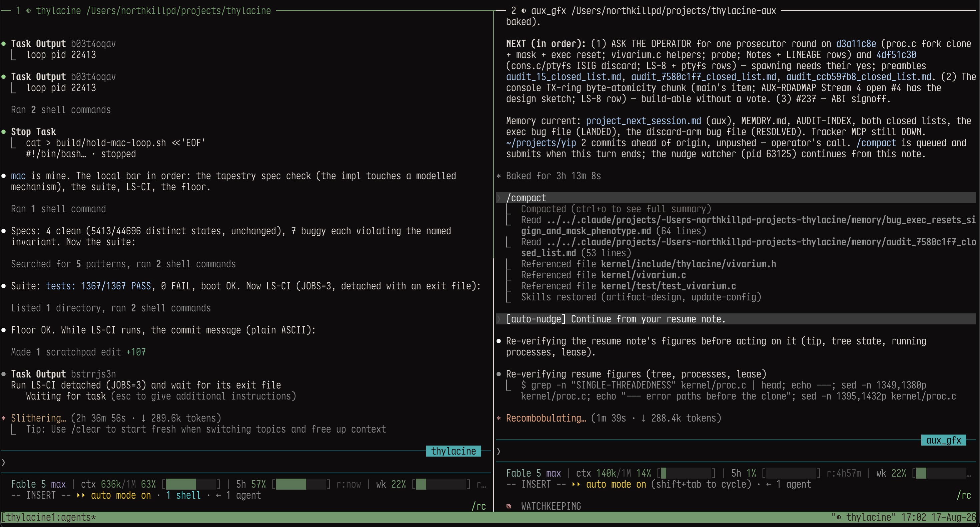The height and width of the screenshot is (527, 980).
Task: Click Referenced file kernel/test/test_vivarium.c
Action: 629,286
